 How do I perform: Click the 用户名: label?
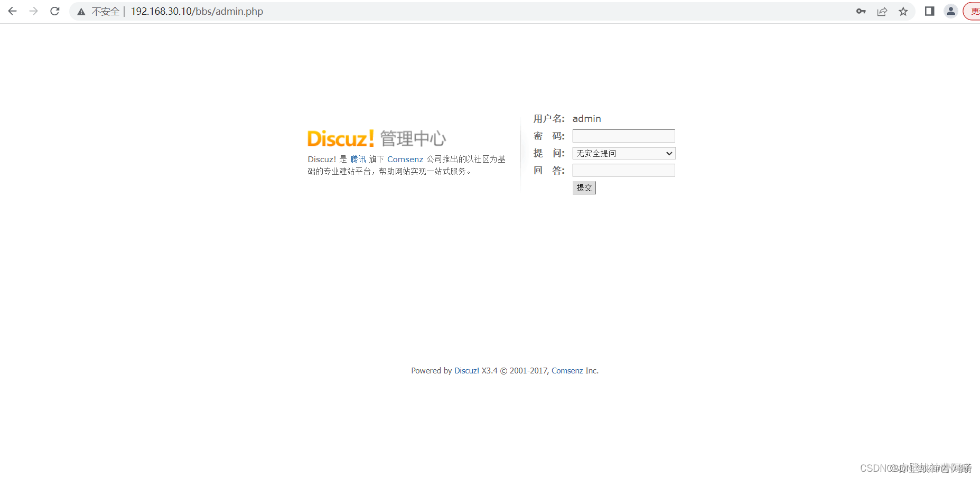549,119
